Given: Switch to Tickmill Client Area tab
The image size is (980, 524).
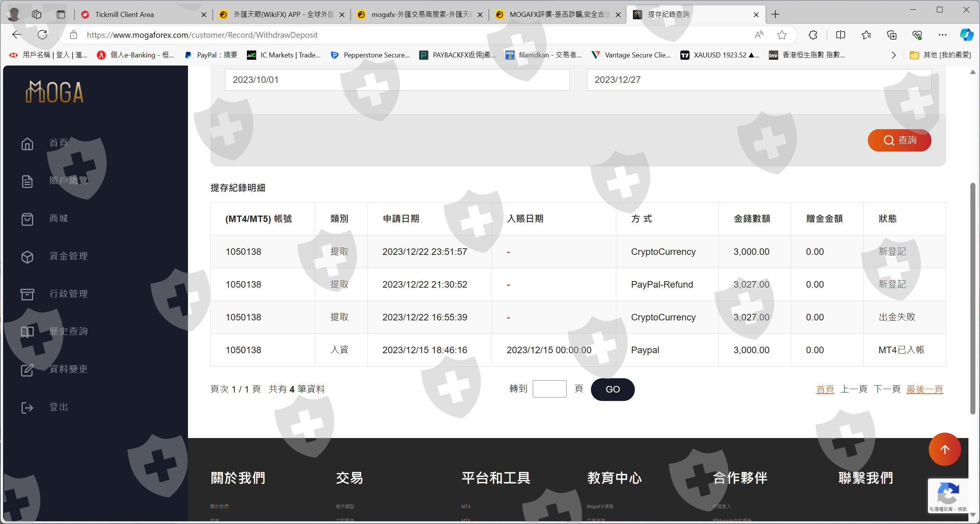Looking at the screenshot, I should tap(139, 15).
